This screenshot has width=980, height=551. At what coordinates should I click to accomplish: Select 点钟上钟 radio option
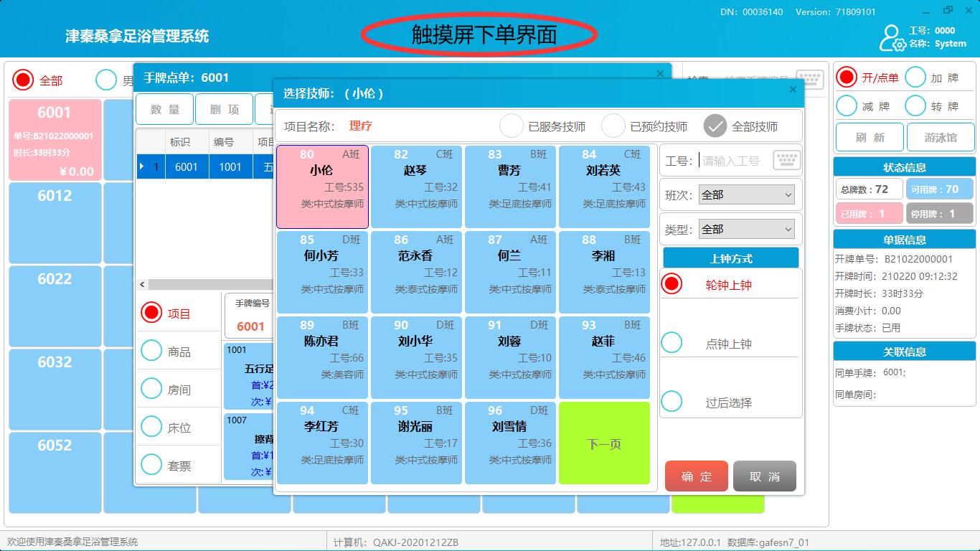(x=672, y=343)
